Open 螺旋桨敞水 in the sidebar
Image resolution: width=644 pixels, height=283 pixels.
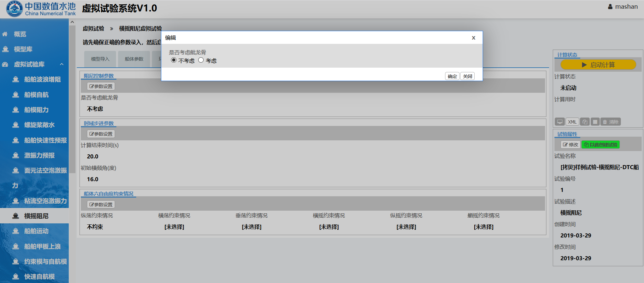point(39,125)
